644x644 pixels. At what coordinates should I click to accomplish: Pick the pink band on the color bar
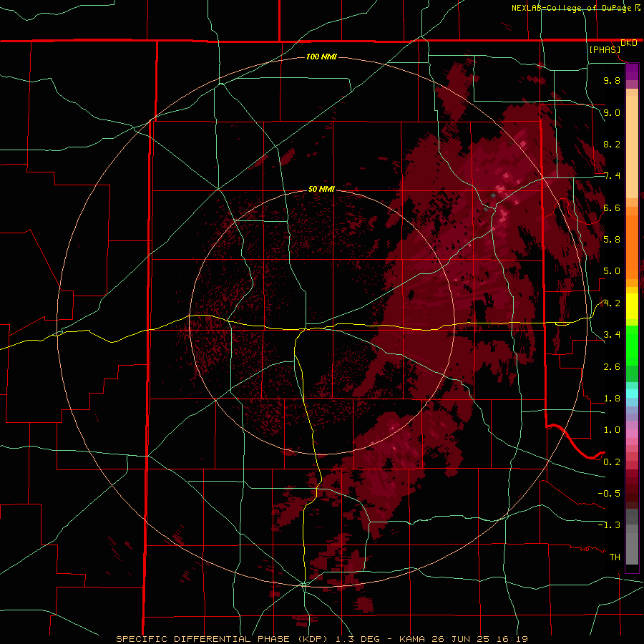point(632,434)
